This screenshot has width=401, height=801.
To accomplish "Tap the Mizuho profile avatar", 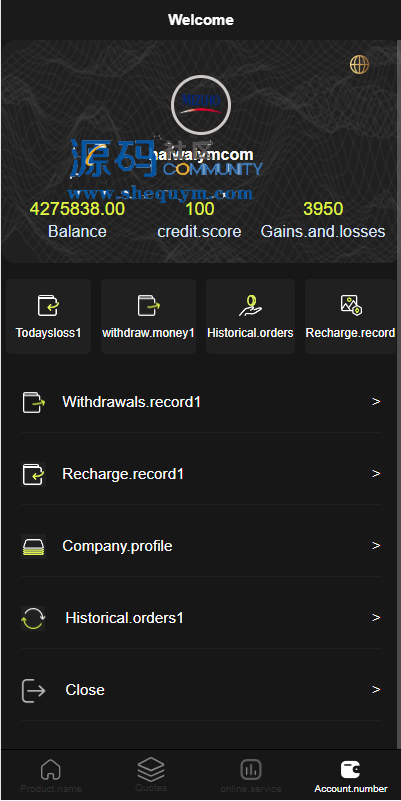I will pos(201,105).
